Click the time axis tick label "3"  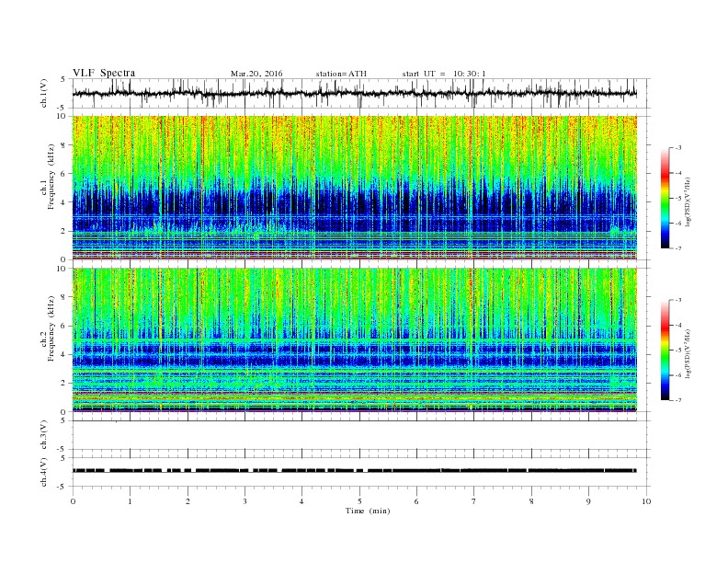(245, 501)
